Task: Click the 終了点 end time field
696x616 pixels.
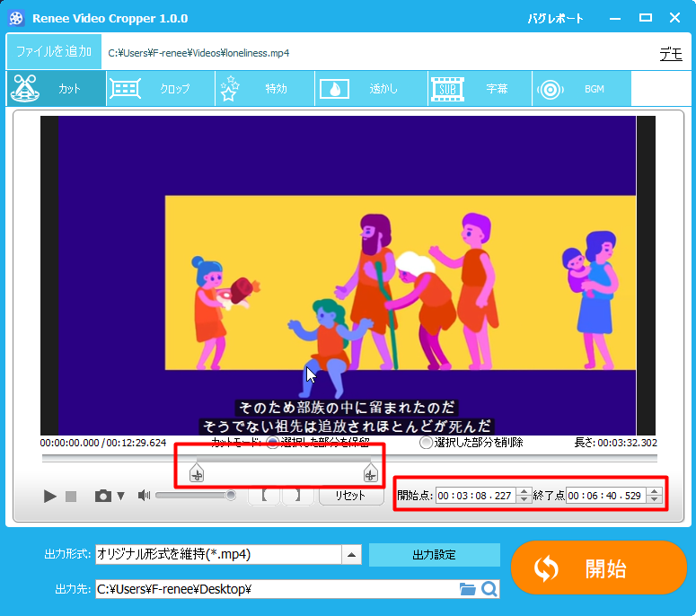Action: click(x=606, y=496)
